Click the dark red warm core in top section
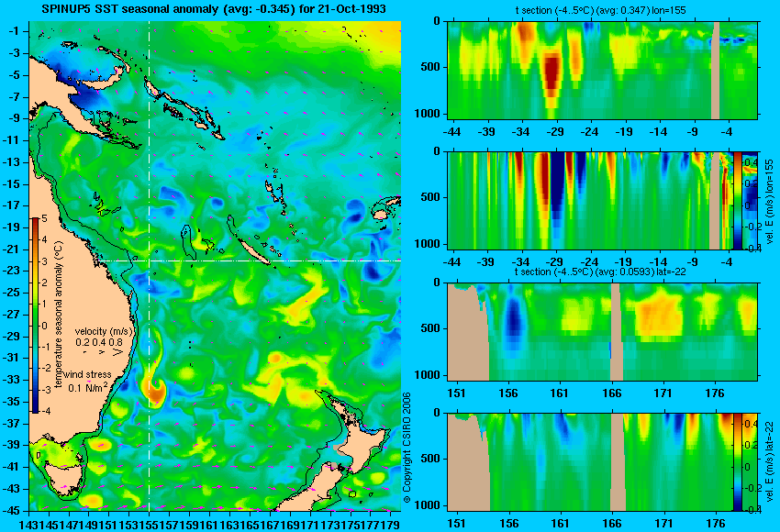 [552, 72]
